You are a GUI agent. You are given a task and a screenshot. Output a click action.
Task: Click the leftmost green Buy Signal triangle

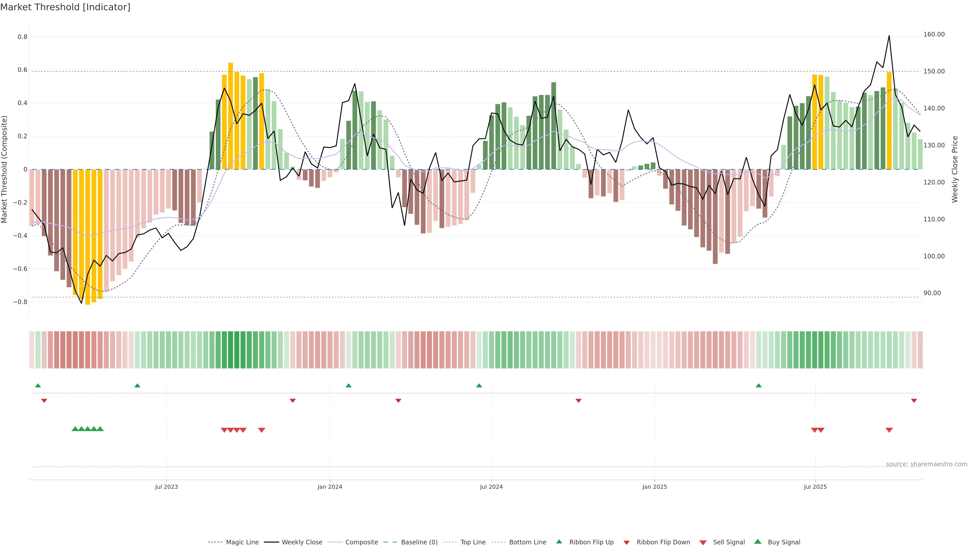tap(75, 429)
